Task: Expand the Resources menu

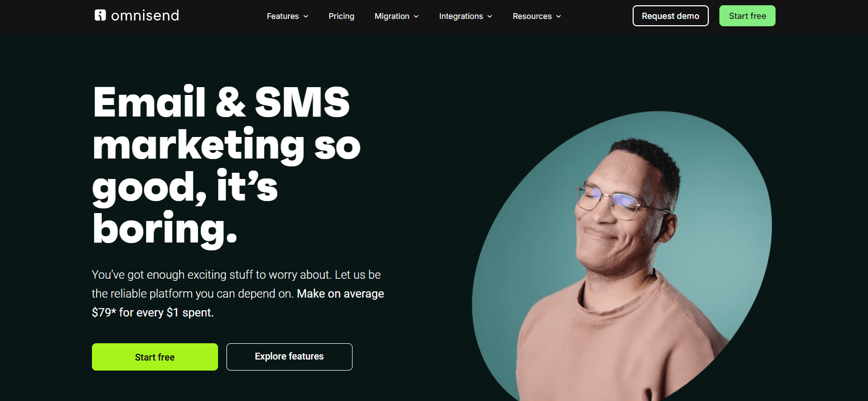Action: (x=537, y=16)
